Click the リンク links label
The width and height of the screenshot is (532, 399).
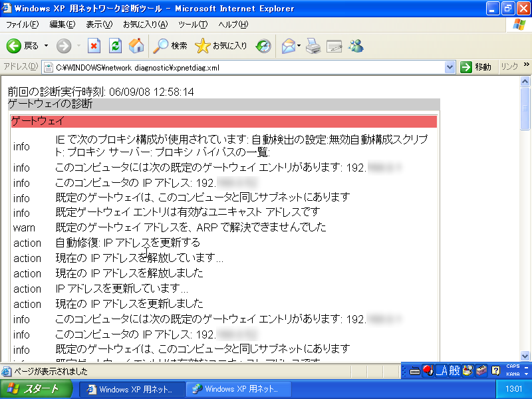[509, 67]
